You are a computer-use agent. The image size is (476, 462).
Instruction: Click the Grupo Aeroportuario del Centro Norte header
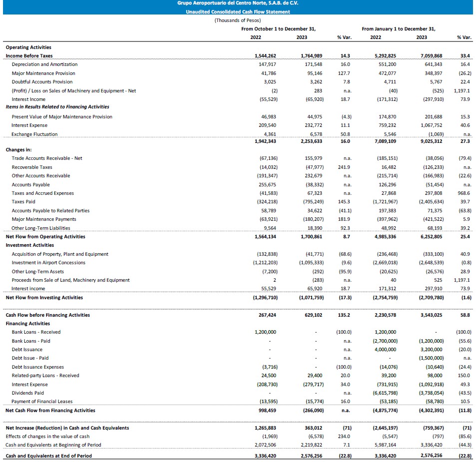point(238,3)
